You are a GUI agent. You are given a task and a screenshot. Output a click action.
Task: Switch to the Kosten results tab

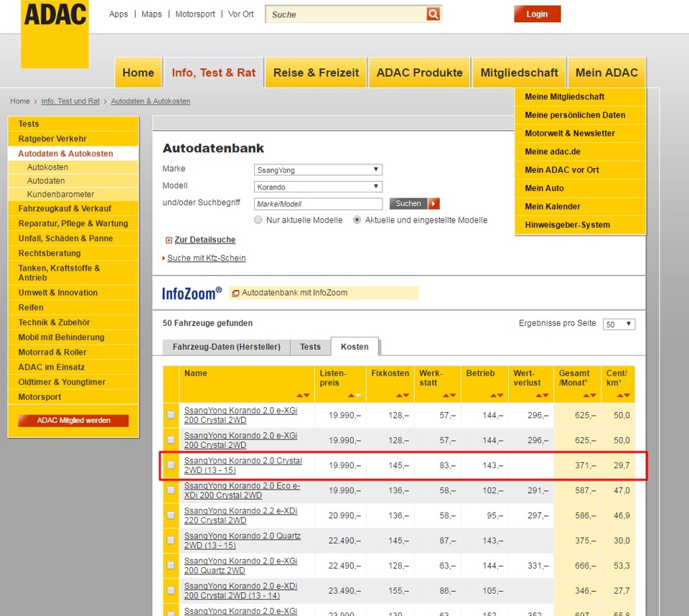[x=355, y=347]
